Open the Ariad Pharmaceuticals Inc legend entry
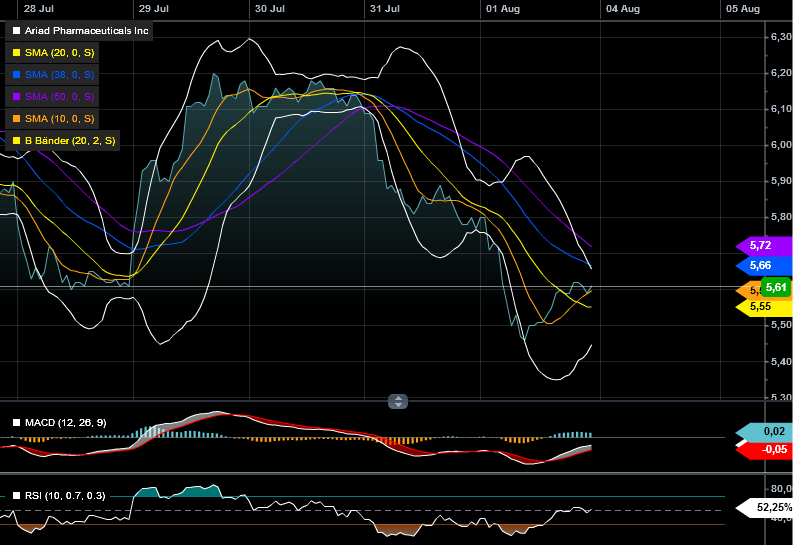 86,31
